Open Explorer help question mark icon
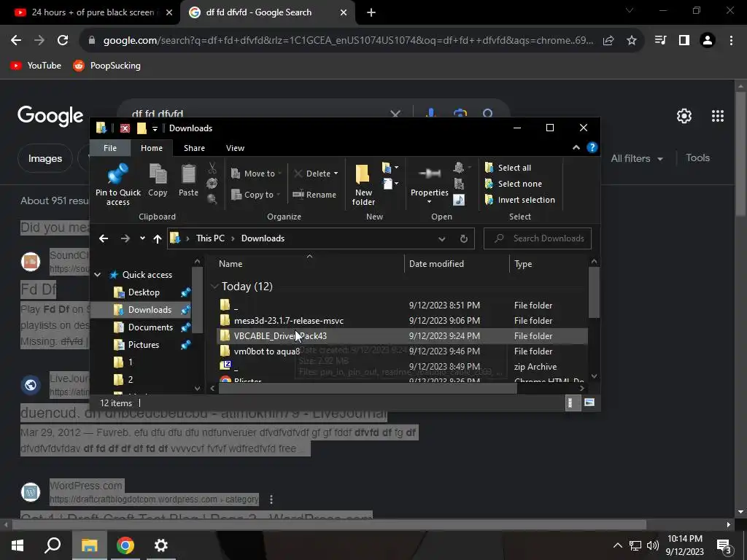747x560 pixels. 592,147
